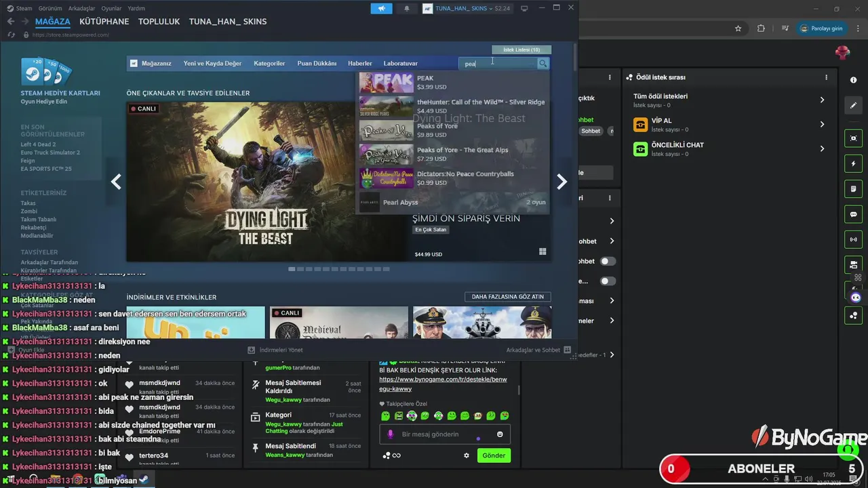Select Peaks of Yore $9.89 suggestion
Screen dimensions: 868x488
point(453,130)
